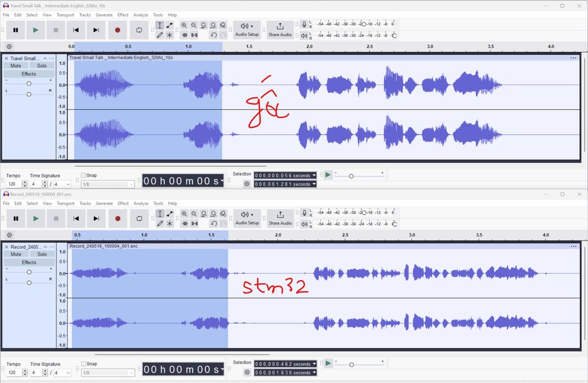Screen dimensions: 588x383
Task: Collapse the Travel Small Talk track
Action: (x=45, y=58)
